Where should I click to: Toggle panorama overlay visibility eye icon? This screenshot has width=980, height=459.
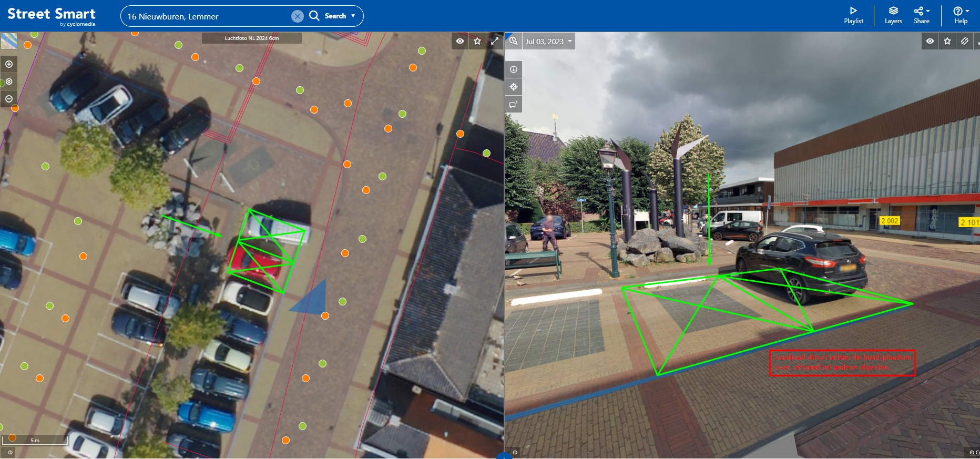930,41
